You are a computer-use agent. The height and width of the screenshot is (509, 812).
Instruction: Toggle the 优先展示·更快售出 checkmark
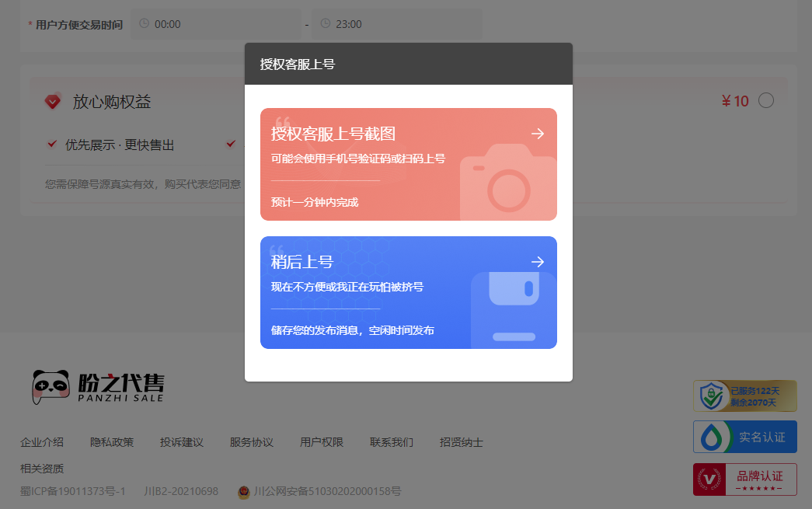point(52,144)
